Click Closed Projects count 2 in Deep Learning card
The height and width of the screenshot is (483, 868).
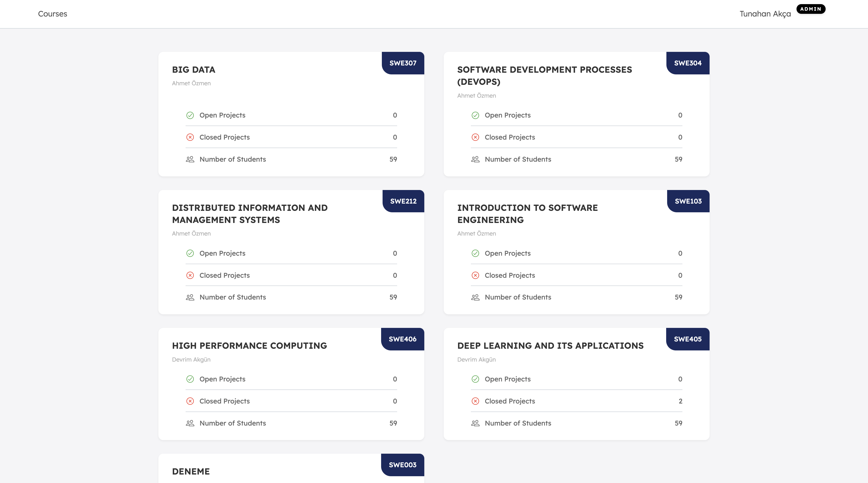coord(680,401)
